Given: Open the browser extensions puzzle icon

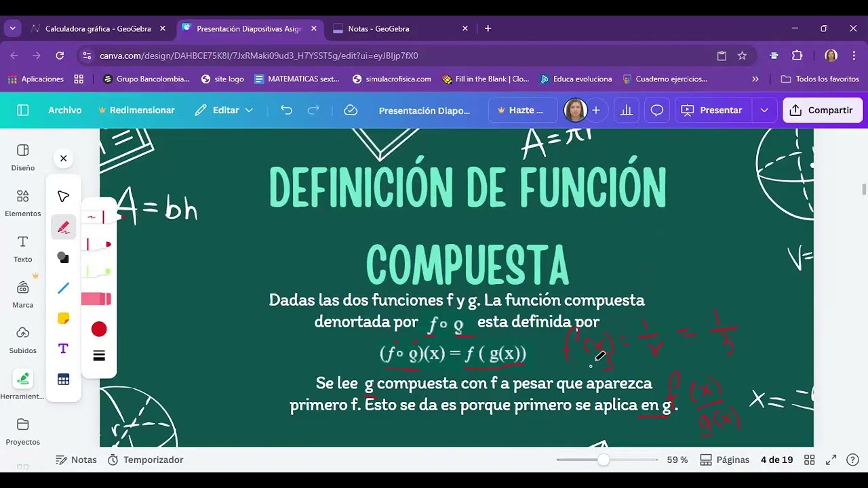Looking at the screenshot, I should pyautogui.click(x=797, y=56).
